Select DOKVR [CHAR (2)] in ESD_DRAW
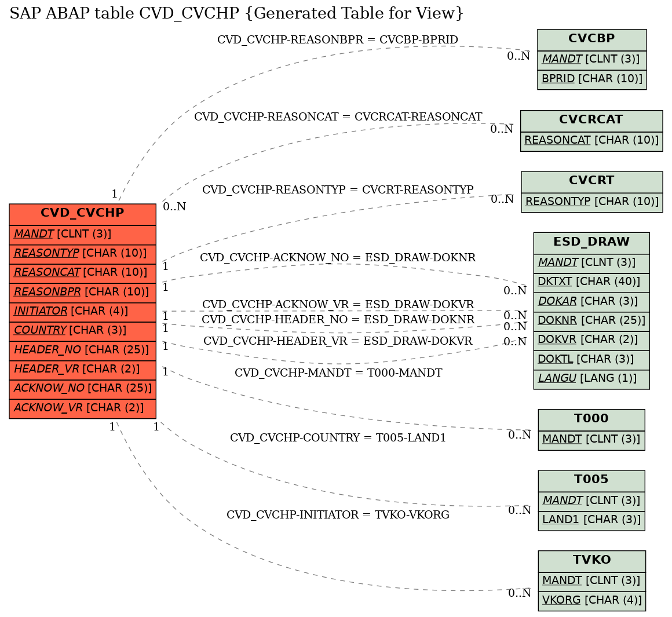The width and height of the screenshot is (672, 617). tap(591, 340)
